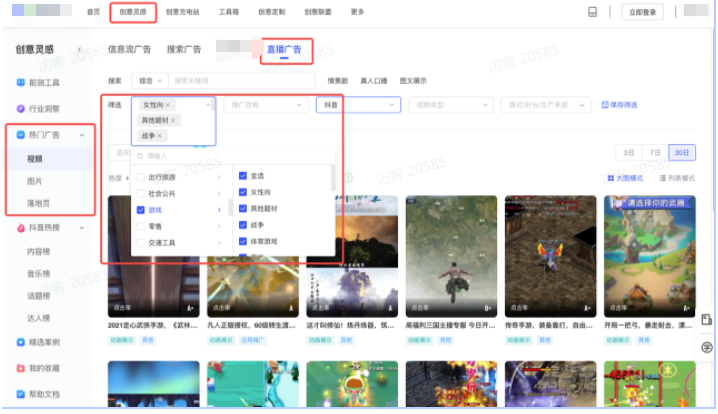Screen dimensions: 718x414
Task: Check the 社会公共 category checkbox
Action: [x=141, y=194]
